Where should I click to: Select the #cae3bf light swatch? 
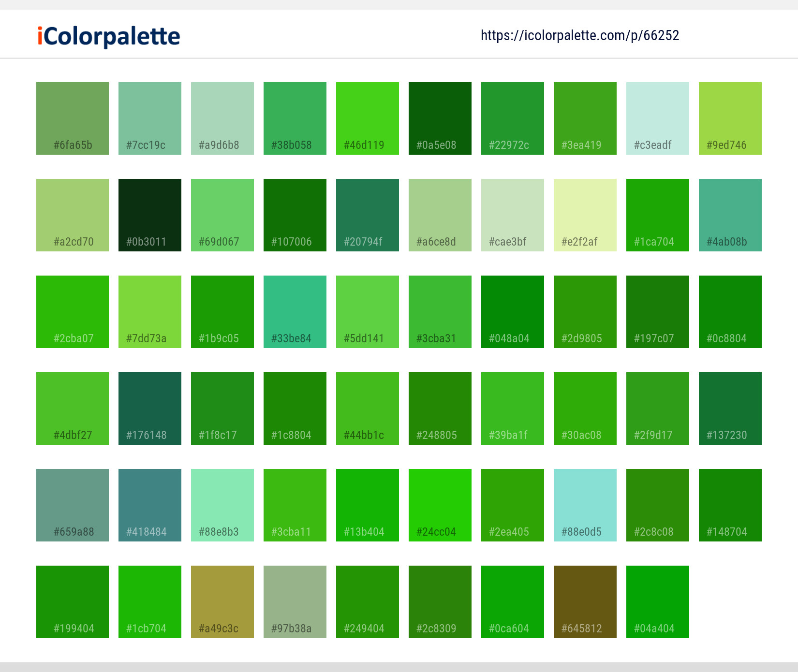tap(513, 215)
